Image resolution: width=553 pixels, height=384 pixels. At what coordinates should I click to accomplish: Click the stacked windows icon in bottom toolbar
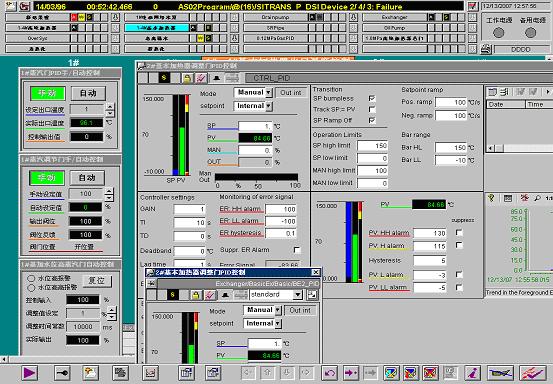coord(120,373)
